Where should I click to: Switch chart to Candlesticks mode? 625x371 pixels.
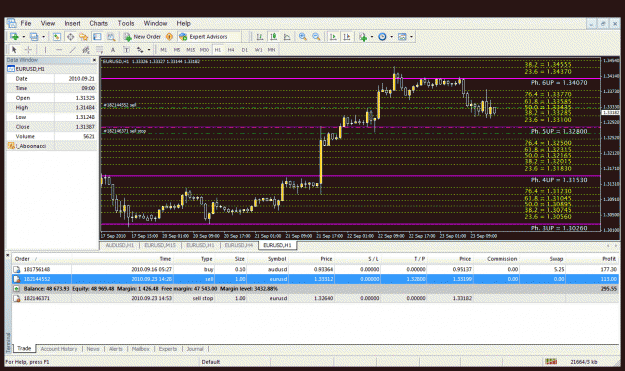tap(273, 37)
